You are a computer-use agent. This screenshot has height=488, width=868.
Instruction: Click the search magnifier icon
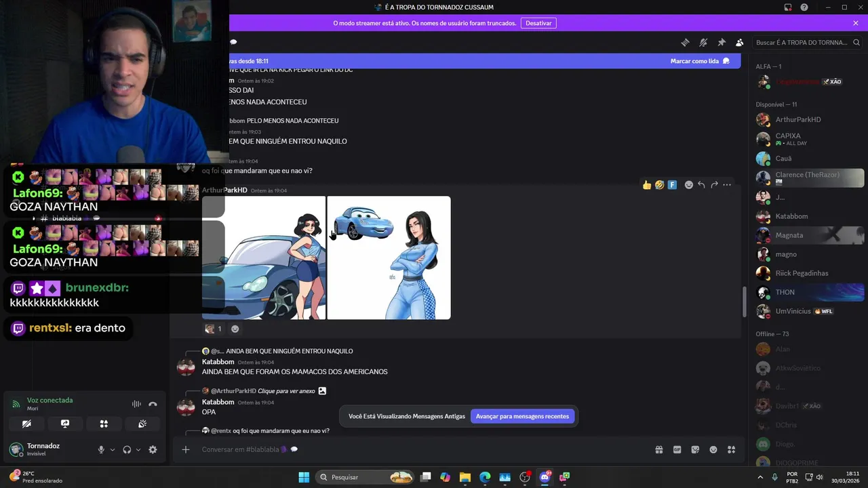coord(855,42)
